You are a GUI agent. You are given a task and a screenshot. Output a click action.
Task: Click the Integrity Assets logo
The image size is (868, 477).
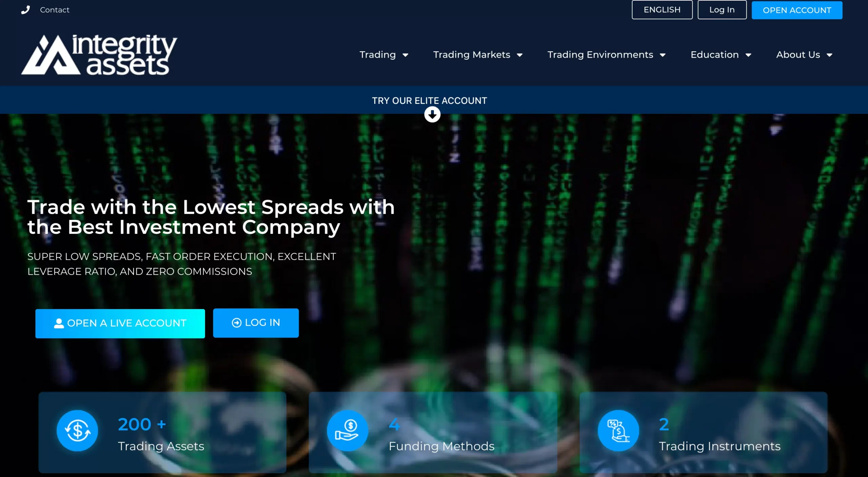click(99, 55)
